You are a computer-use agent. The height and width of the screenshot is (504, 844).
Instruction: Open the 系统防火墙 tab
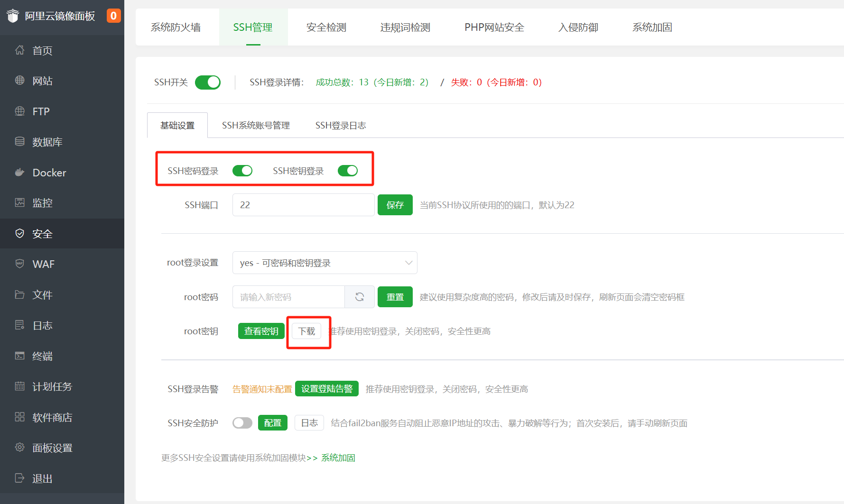[x=176, y=27]
